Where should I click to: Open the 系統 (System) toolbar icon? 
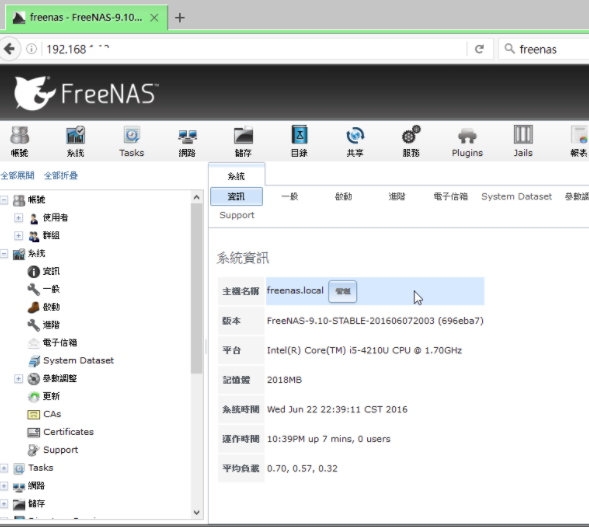click(76, 141)
